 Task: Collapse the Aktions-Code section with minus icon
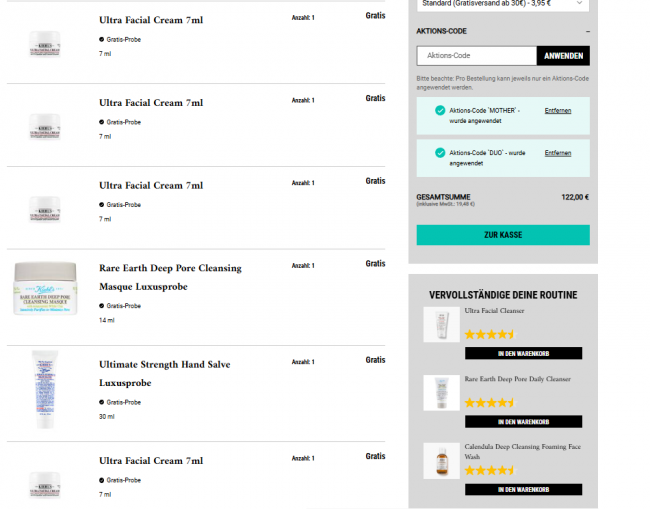coord(587,32)
